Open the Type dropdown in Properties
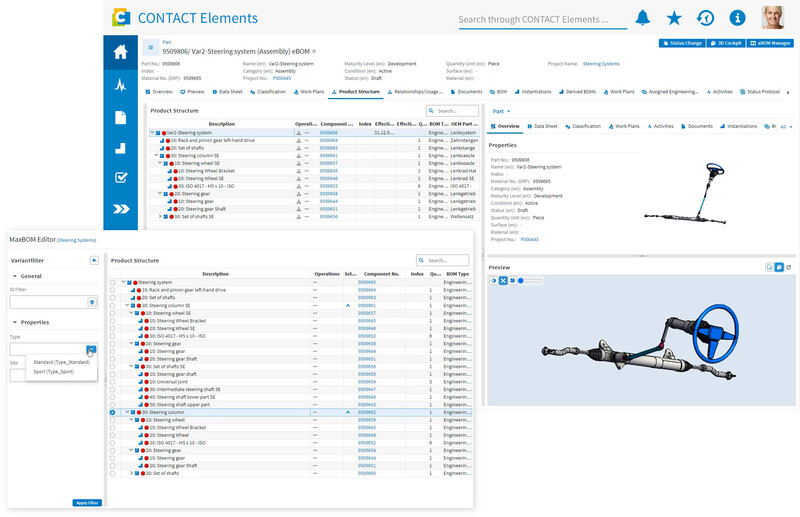This screenshot has height=517, width=800. [x=91, y=350]
